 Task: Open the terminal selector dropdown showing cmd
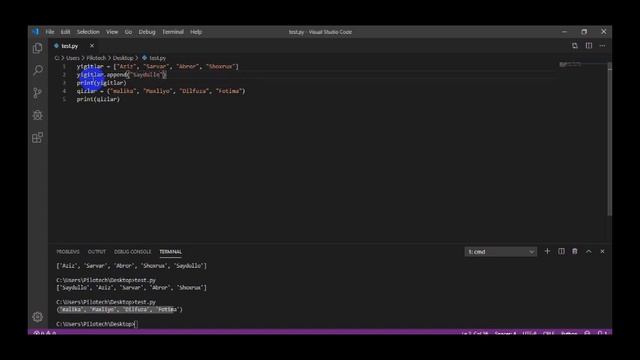point(500,252)
